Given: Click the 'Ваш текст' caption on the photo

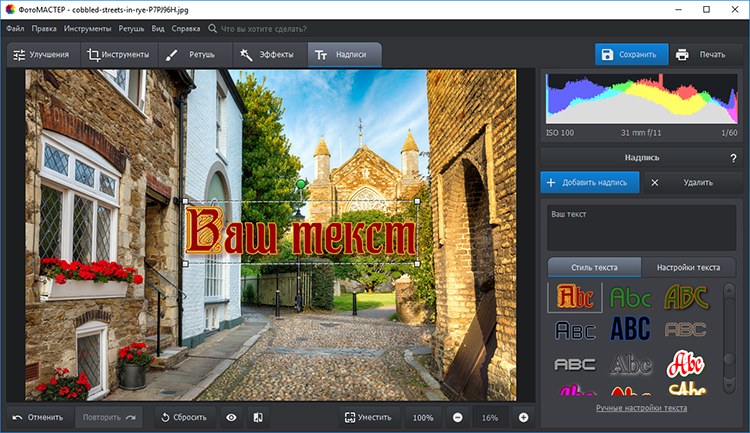Looking at the screenshot, I should [x=300, y=232].
